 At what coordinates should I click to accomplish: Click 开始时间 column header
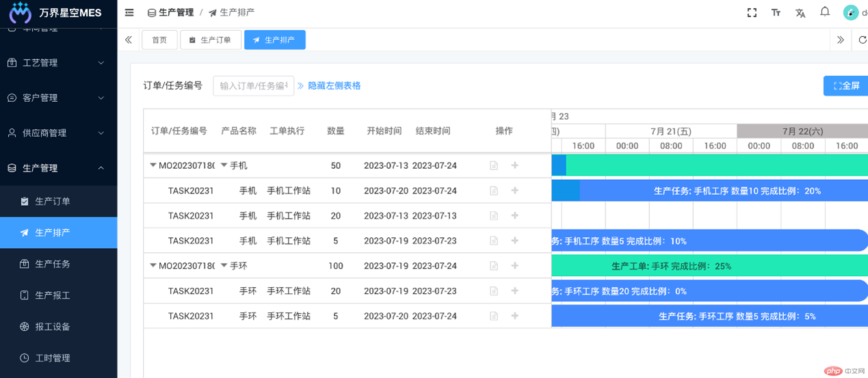(x=384, y=131)
